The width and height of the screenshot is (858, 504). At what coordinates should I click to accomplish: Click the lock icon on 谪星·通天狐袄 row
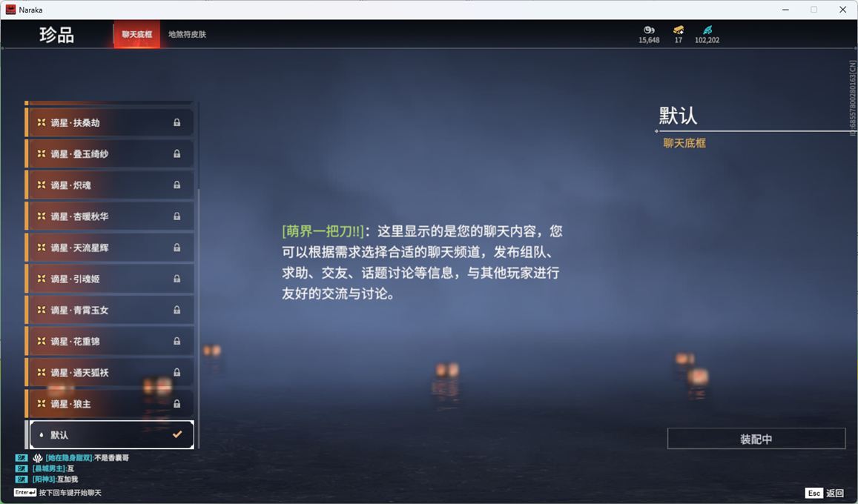(x=176, y=372)
